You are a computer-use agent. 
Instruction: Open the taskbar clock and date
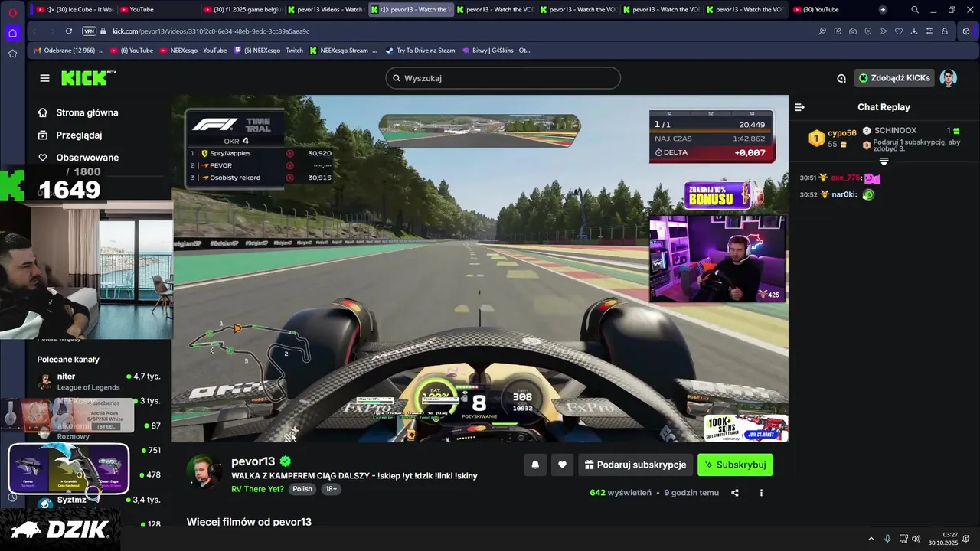(x=943, y=539)
